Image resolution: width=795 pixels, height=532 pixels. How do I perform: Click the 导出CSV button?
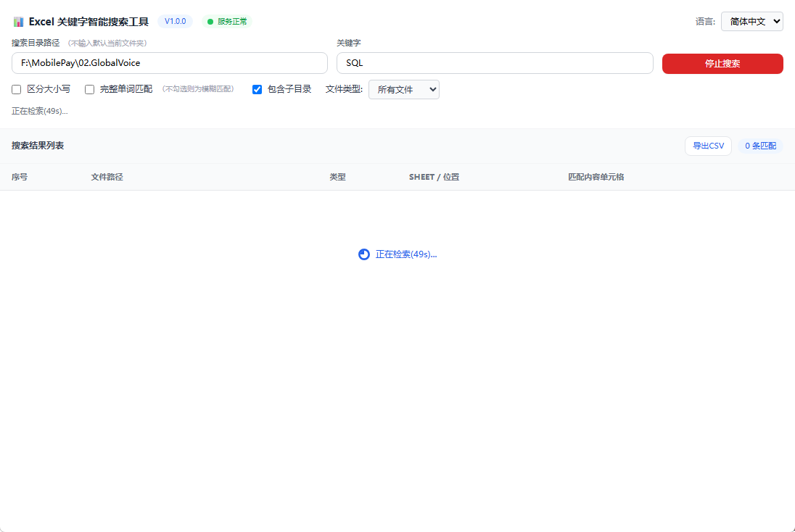708,146
